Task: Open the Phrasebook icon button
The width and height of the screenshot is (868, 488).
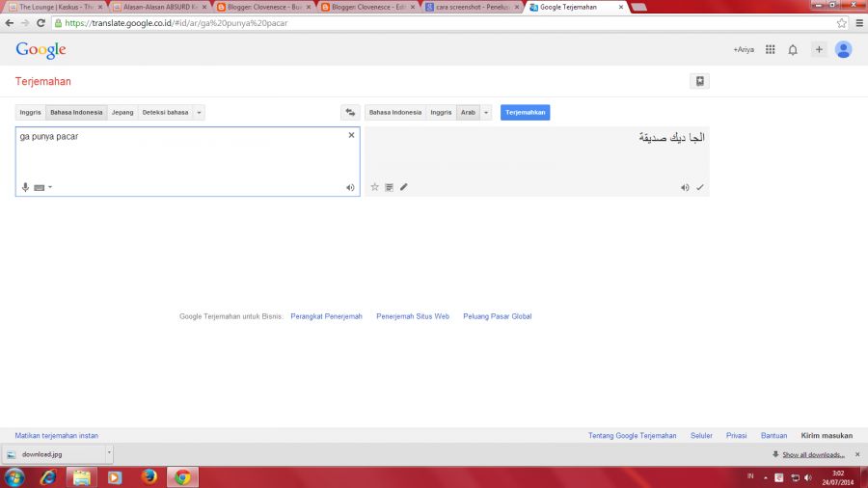Action: pyautogui.click(x=700, y=81)
